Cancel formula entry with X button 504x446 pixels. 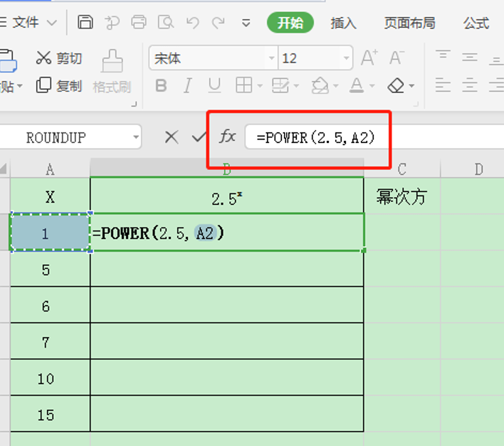point(172,137)
